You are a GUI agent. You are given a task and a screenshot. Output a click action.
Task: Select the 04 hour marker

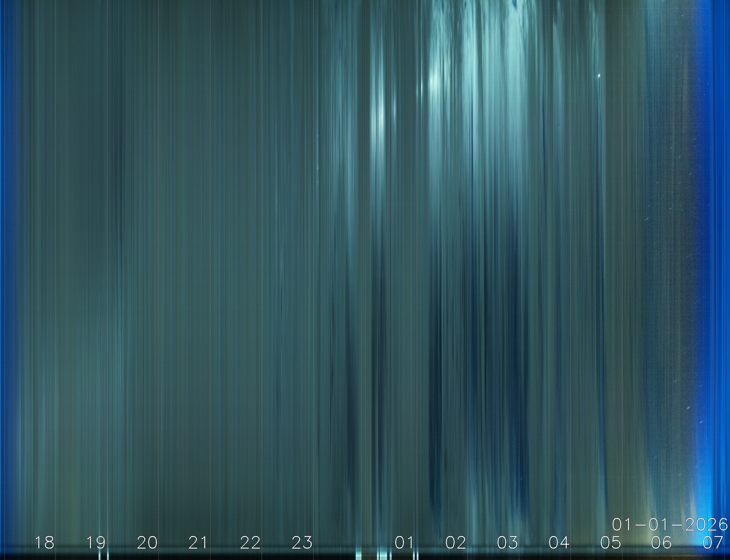[x=559, y=543]
